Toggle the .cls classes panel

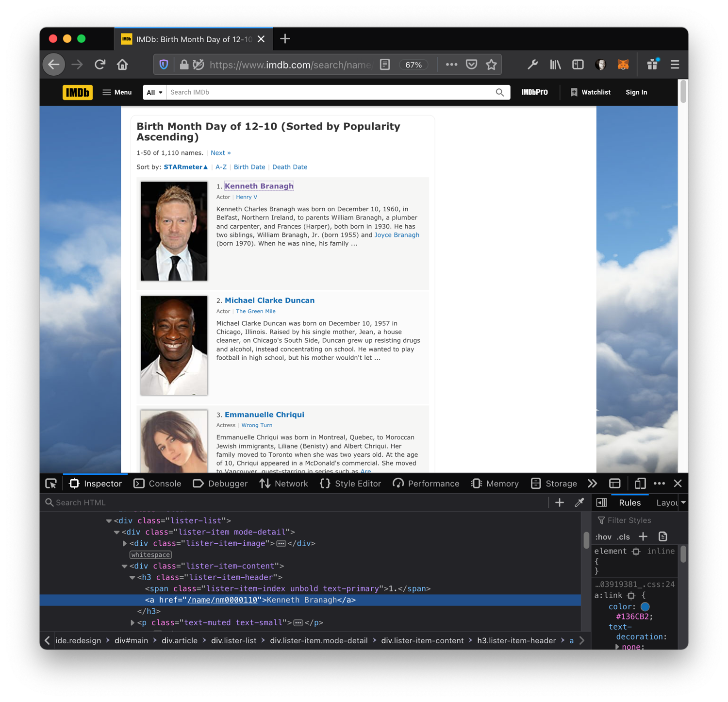pos(623,536)
